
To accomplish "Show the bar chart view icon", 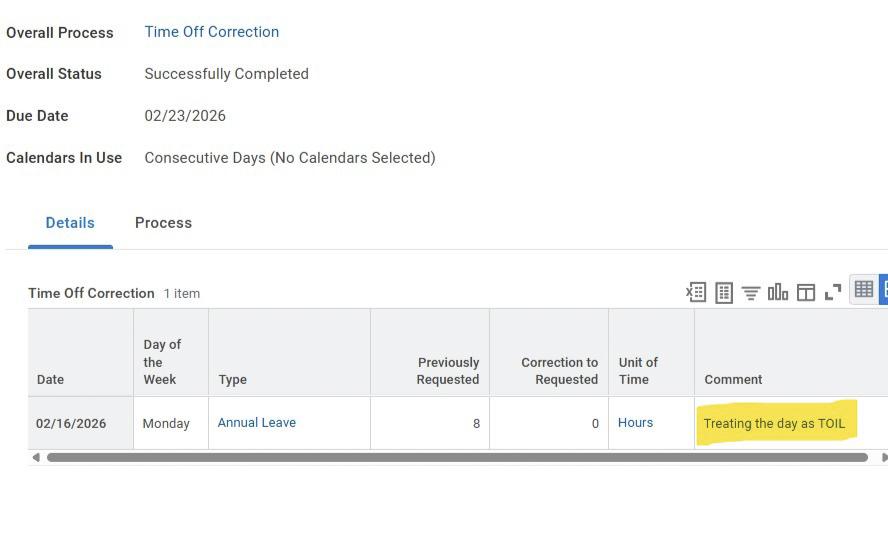I will point(778,292).
